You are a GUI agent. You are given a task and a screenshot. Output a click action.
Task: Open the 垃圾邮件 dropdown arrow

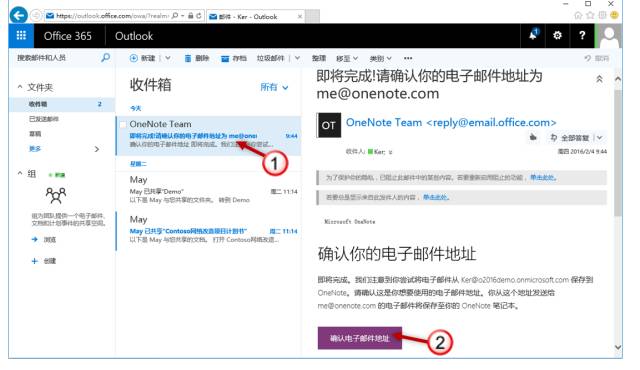(x=297, y=58)
